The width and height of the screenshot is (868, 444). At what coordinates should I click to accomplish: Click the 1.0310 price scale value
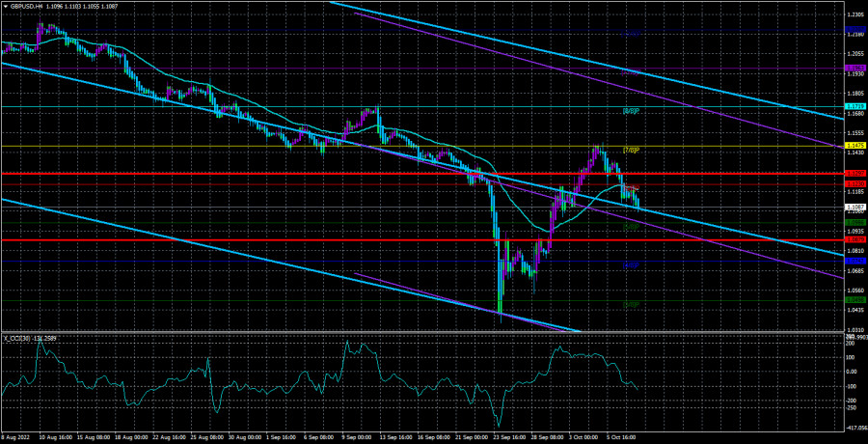(x=855, y=330)
